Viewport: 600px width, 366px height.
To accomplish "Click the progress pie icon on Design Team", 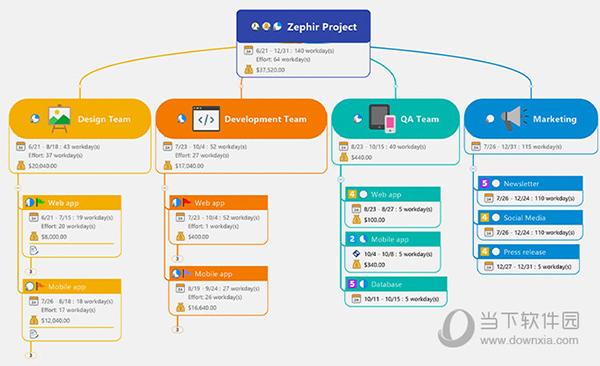I will (x=35, y=119).
